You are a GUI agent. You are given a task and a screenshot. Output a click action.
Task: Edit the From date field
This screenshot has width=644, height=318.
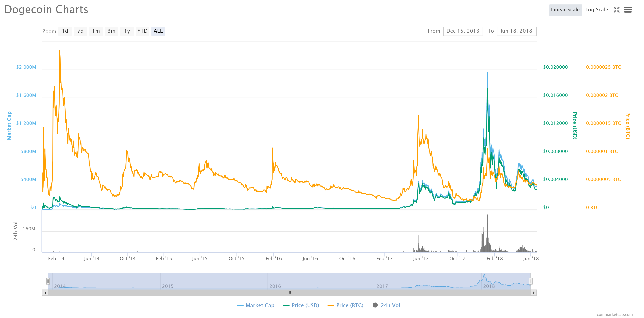point(463,31)
